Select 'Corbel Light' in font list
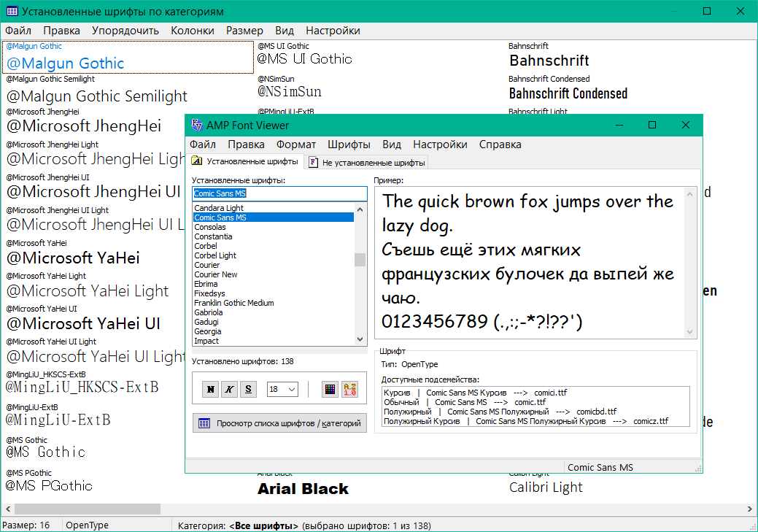 tap(273, 255)
